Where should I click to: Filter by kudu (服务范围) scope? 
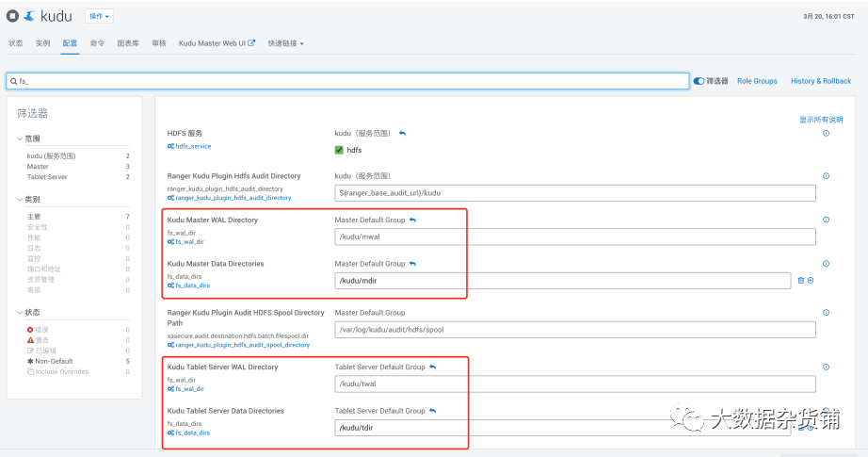click(x=52, y=156)
